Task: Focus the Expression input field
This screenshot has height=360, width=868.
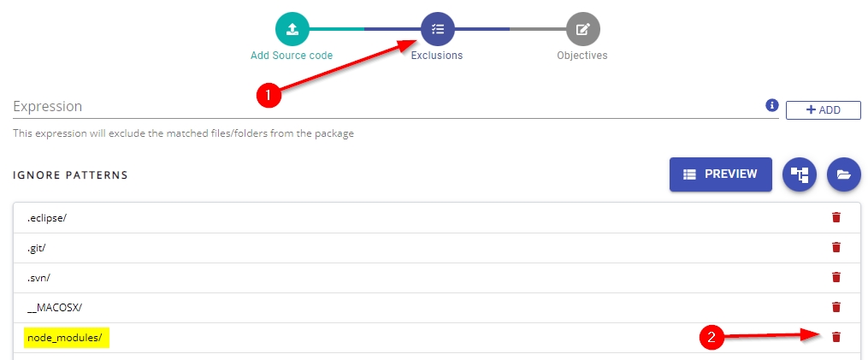Action: pos(385,107)
